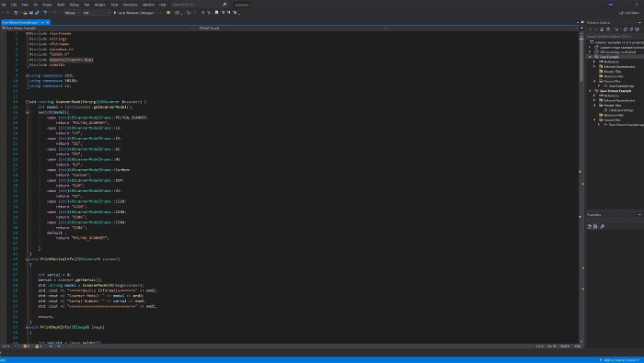Screen dimensions: 644x363
Task: Open the Extensions menu
Action: [x=131, y=5]
